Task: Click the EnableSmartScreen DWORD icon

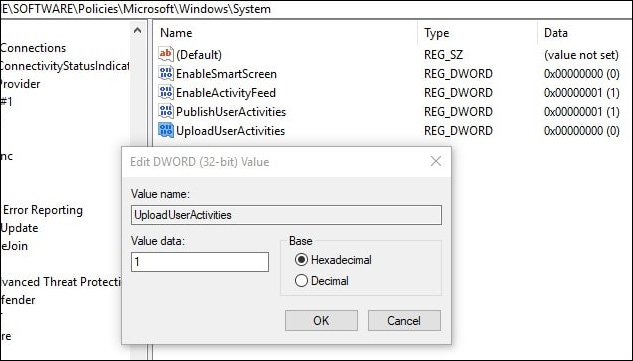Action: coord(166,73)
